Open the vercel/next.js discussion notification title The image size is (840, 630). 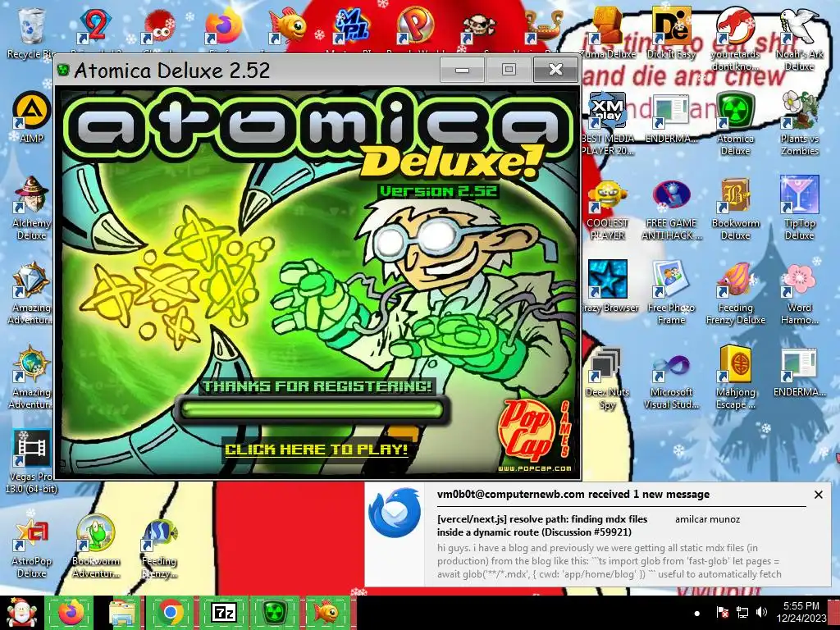(x=542, y=526)
